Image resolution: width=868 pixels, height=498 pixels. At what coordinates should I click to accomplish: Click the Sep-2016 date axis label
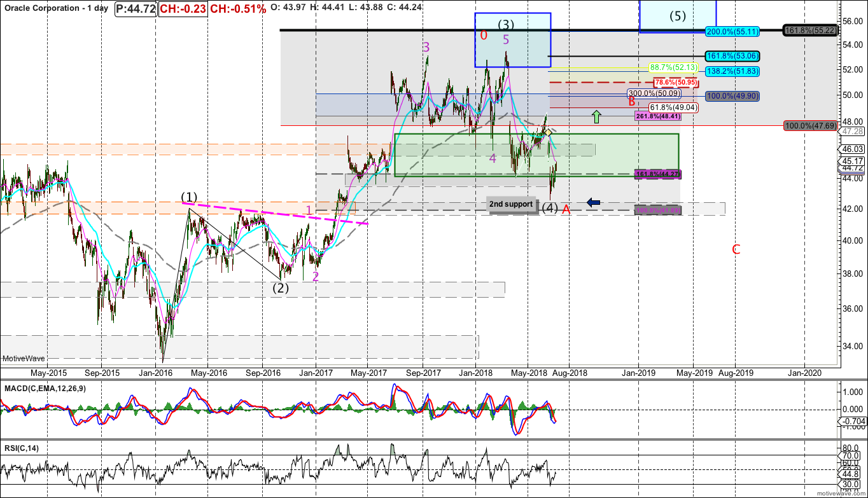(263, 372)
